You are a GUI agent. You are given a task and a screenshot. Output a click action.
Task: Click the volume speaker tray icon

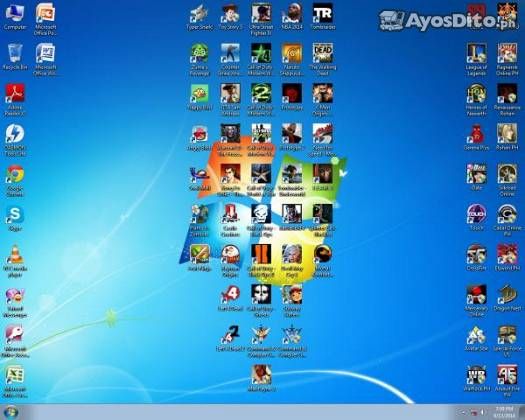(x=482, y=412)
